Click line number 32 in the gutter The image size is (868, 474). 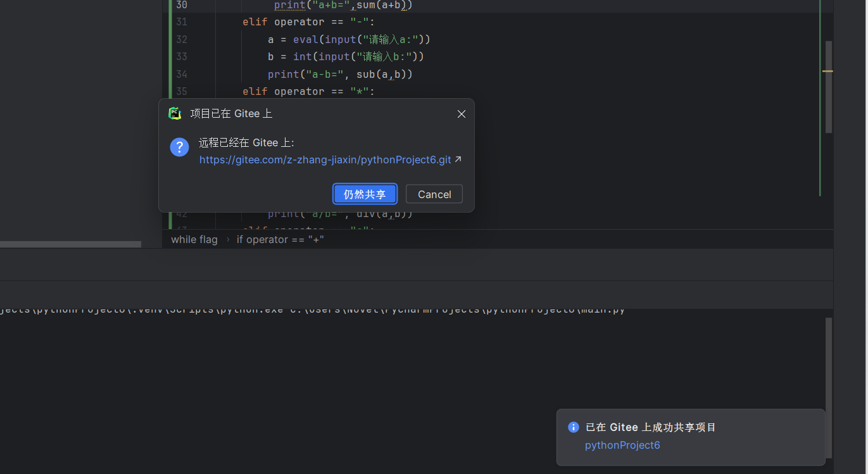click(x=182, y=39)
